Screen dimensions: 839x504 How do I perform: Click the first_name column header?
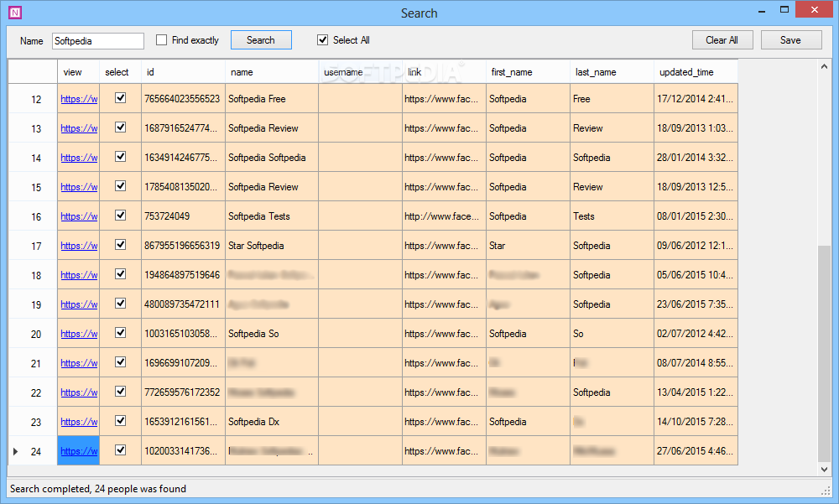pos(528,72)
